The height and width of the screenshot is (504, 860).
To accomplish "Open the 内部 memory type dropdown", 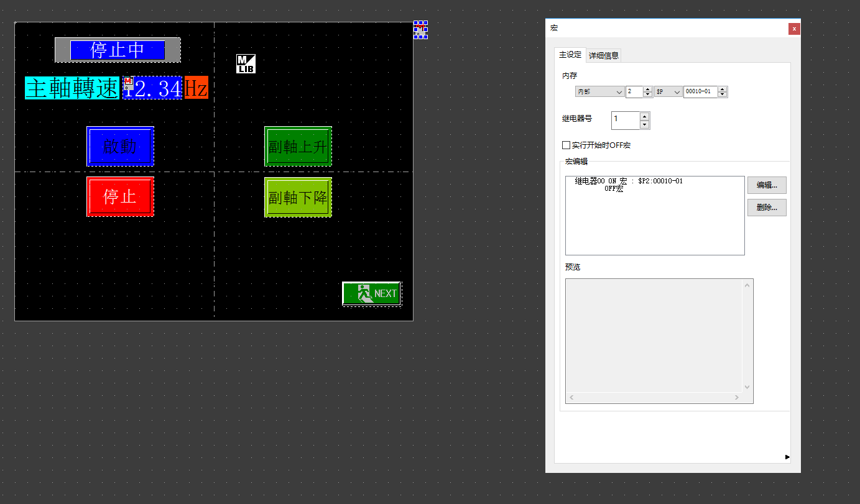I will point(599,92).
